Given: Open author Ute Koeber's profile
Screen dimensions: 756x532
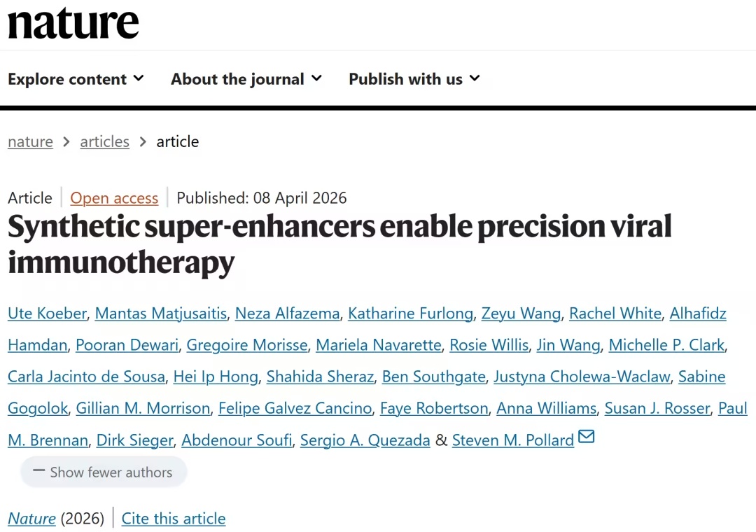Looking at the screenshot, I should [47, 314].
